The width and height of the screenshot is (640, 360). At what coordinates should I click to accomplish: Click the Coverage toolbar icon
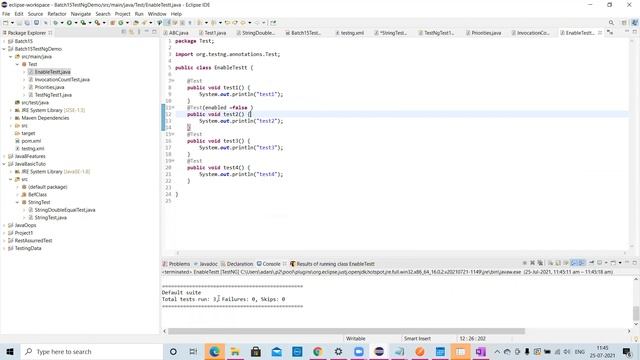(83, 23)
